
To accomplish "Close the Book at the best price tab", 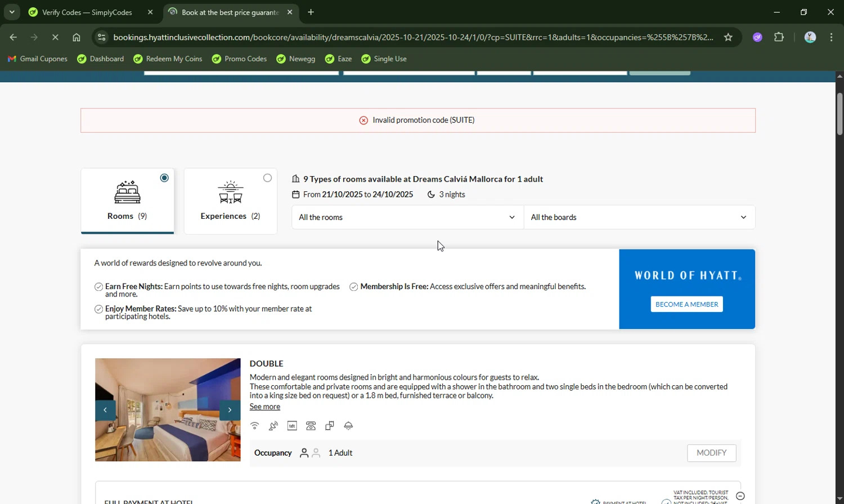I will 290,12.
